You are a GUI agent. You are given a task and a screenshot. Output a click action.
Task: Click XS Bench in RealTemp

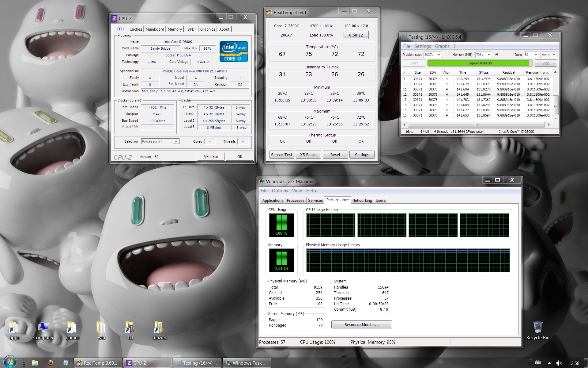tap(308, 155)
